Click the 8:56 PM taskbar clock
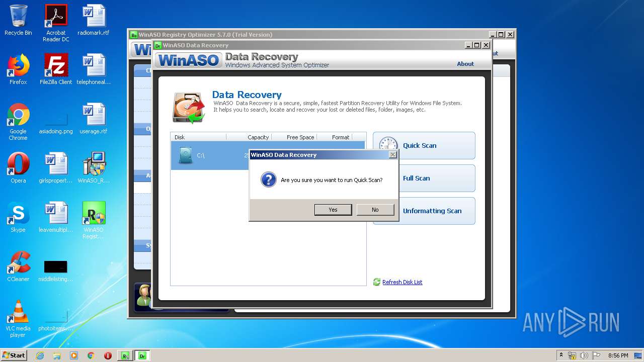 (618, 355)
